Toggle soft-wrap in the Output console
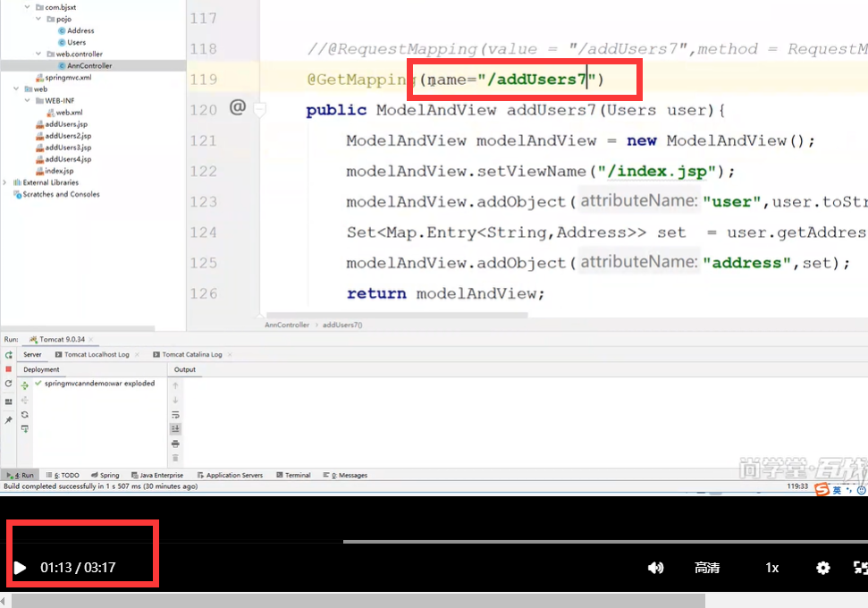 point(175,414)
